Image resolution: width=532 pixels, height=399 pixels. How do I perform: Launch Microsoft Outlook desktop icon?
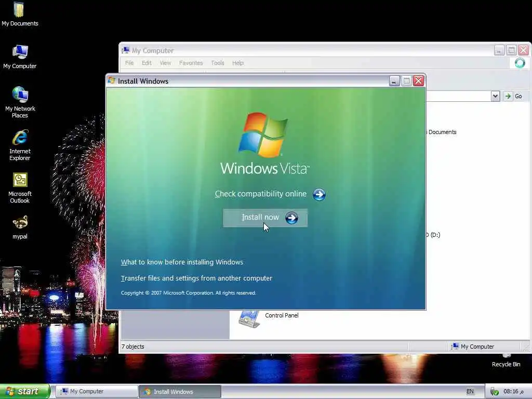coord(20,188)
